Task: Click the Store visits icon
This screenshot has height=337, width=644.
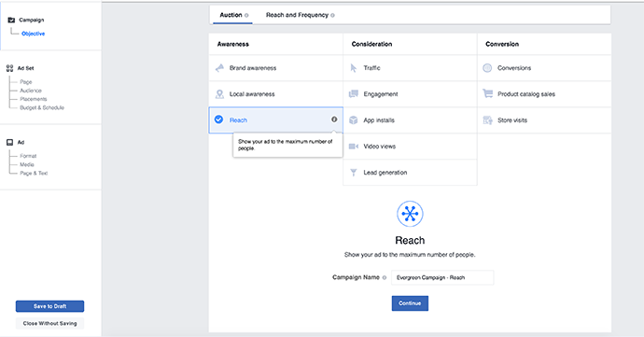Action: (x=487, y=120)
